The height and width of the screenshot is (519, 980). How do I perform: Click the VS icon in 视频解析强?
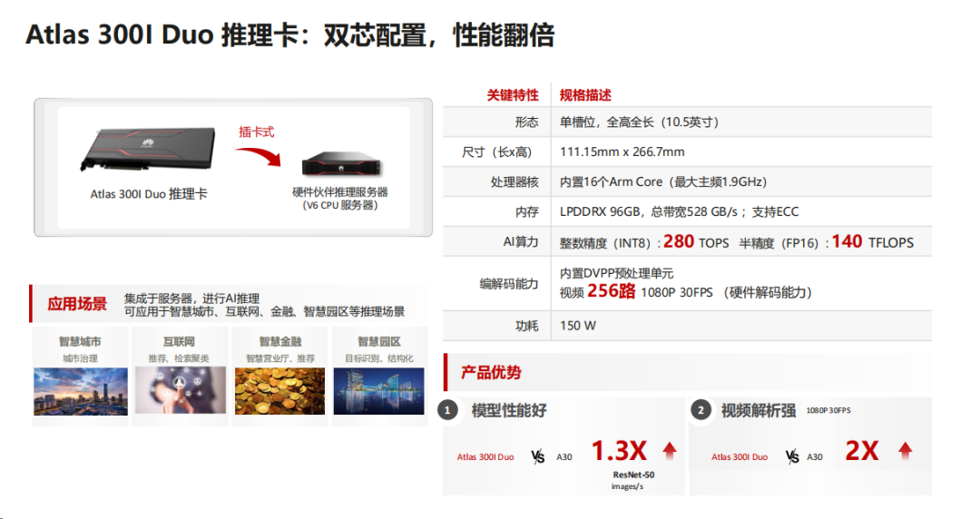pos(792,457)
